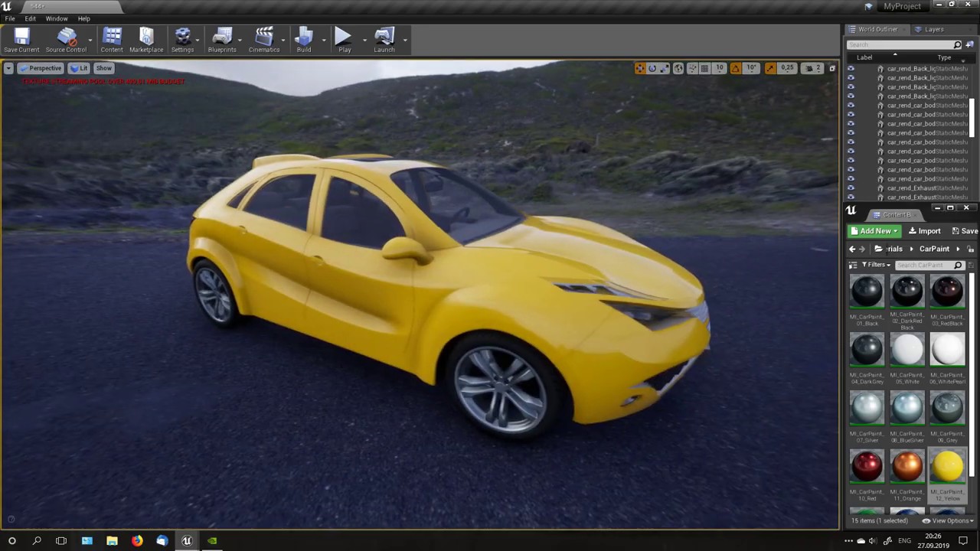
Task: Sort outliner by the Type column
Action: click(x=944, y=57)
